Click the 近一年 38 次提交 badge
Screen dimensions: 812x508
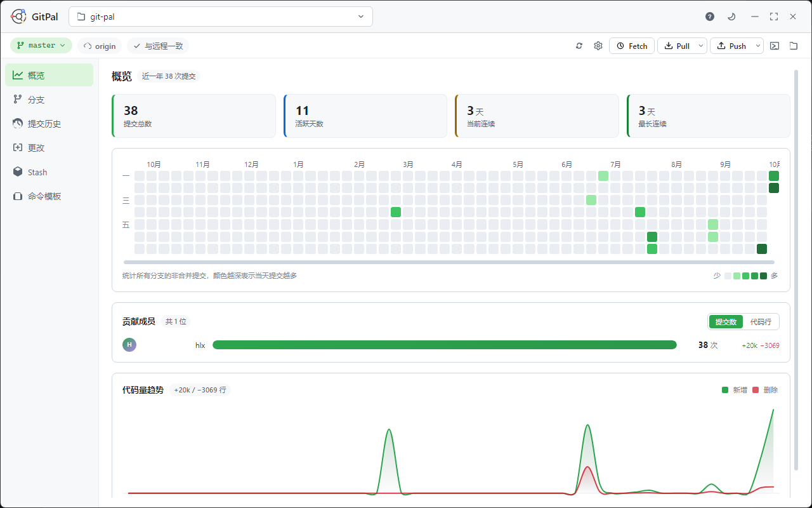169,76
